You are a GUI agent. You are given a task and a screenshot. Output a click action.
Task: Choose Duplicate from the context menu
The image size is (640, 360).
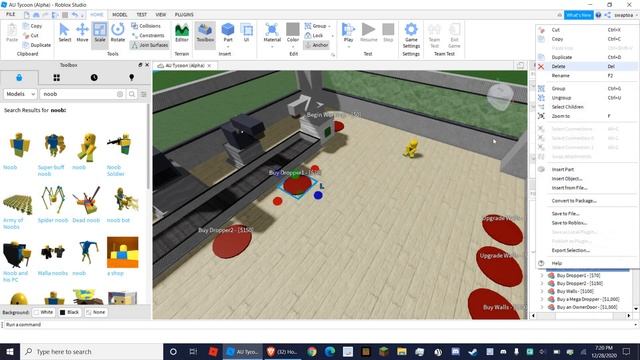point(587,57)
